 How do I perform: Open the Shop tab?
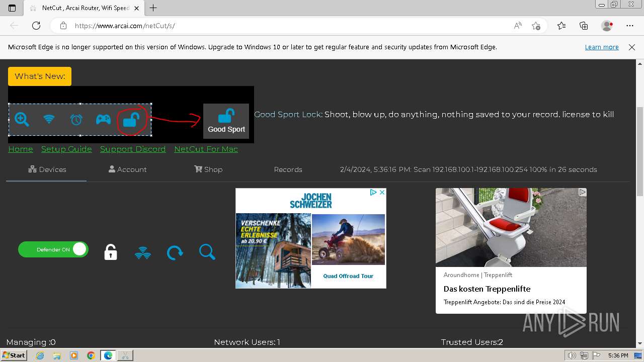(208, 169)
